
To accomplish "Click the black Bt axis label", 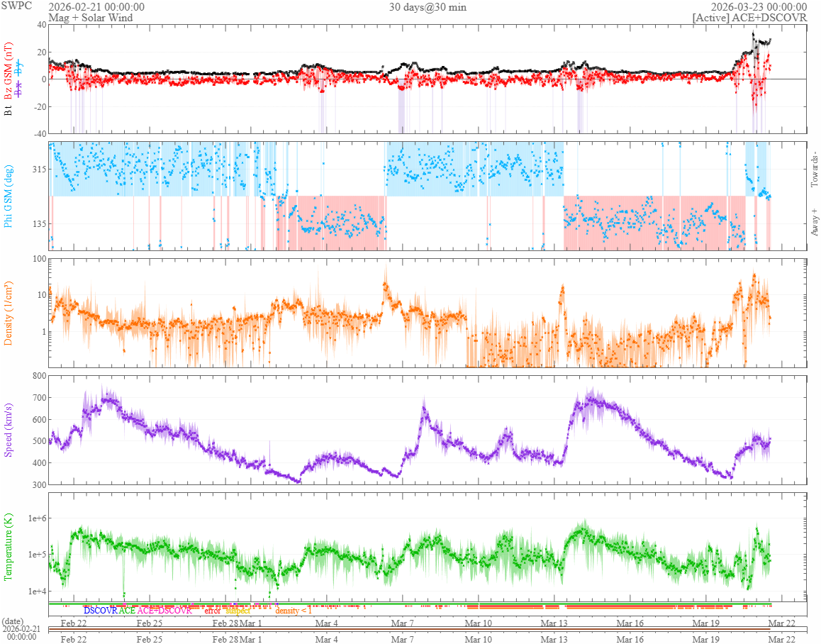I will coord(9,111).
